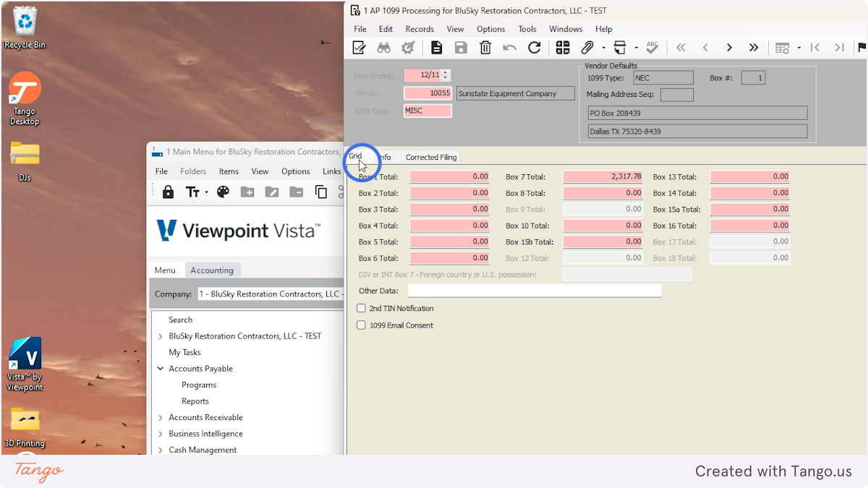Click the Year Ending spinner arrows
Viewport: 868px width, 488px height.
(446, 74)
